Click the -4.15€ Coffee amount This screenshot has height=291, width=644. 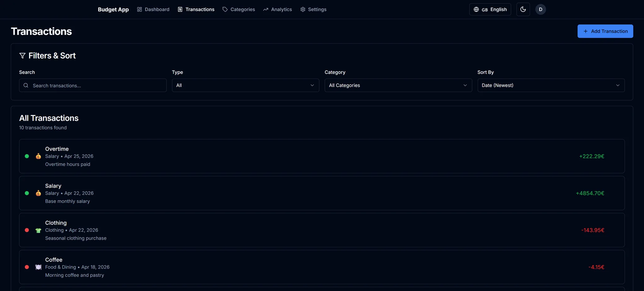pos(597,267)
